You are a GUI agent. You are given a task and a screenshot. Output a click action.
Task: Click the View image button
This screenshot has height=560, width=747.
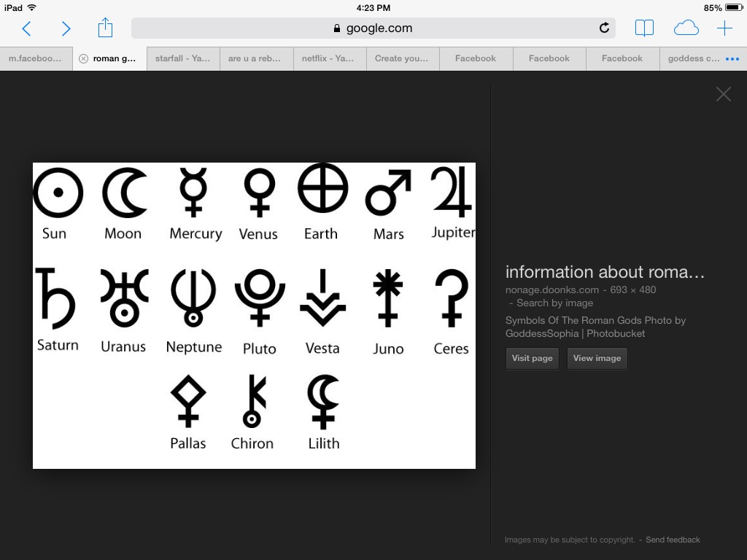pos(597,358)
